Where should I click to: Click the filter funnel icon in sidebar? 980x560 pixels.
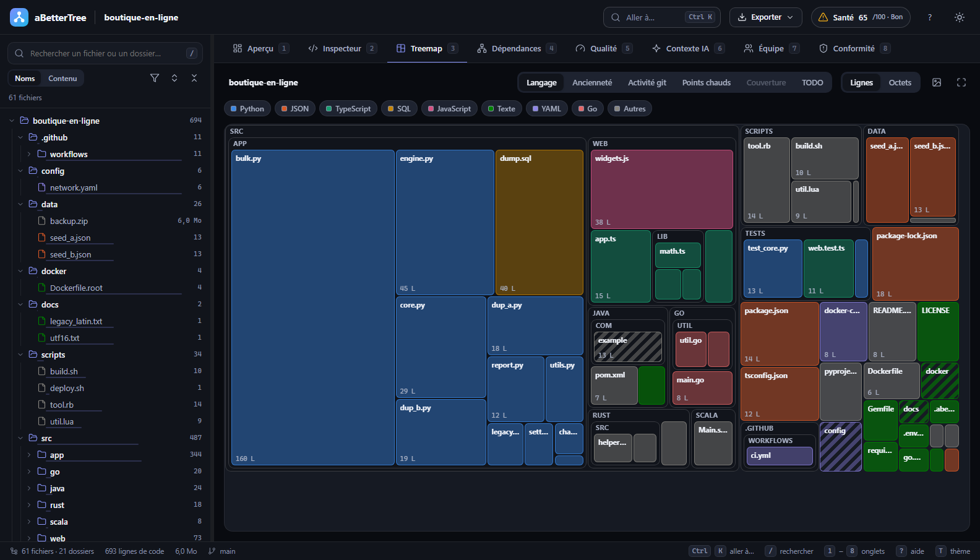(155, 78)
